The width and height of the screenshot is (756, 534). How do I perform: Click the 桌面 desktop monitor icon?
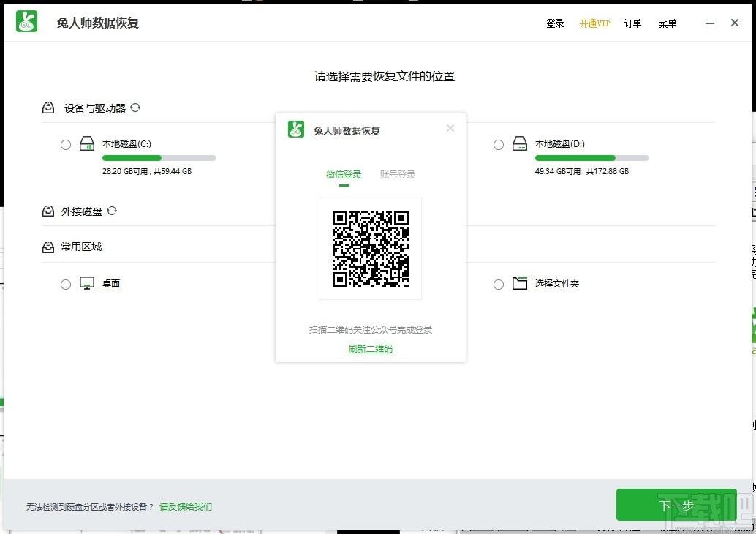[87, 283]
